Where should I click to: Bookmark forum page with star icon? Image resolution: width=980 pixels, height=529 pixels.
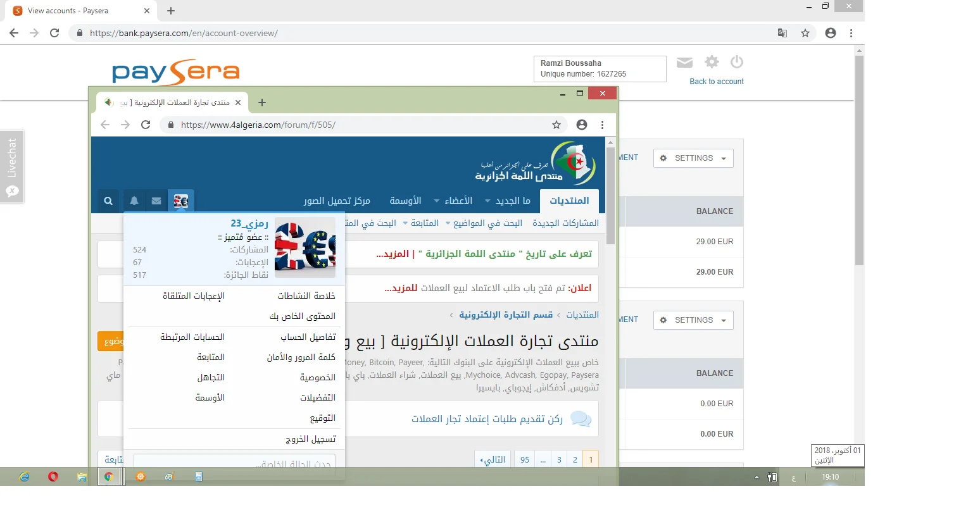556,125
